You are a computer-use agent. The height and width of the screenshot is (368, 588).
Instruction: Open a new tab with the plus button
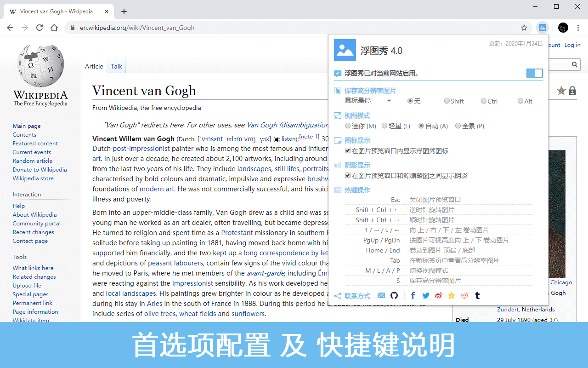pos(124,11)
